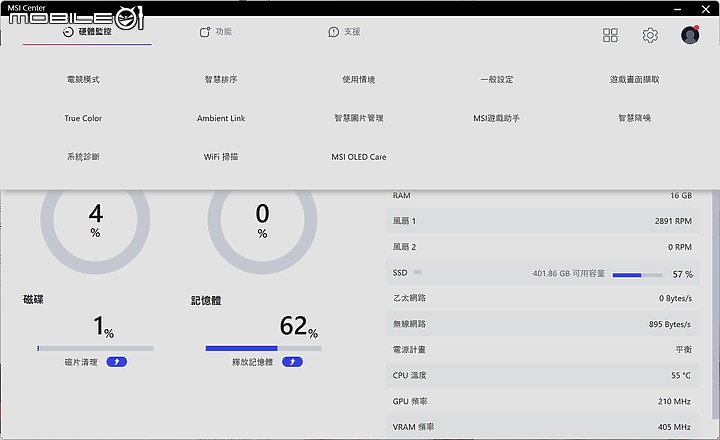Minimize the MSI Center window
Screen dimensions: 720x440
(678, 9)
